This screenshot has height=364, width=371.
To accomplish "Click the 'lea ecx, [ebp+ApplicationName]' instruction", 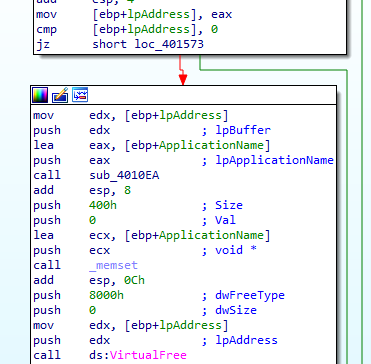I will click(x=152, y=235).
